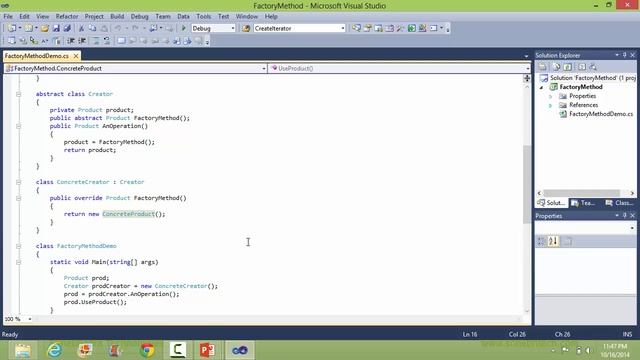Viewport: 640px width, 360px height.
Task: Open File Explorer from the taskbar
Action: tap(23, 350)
